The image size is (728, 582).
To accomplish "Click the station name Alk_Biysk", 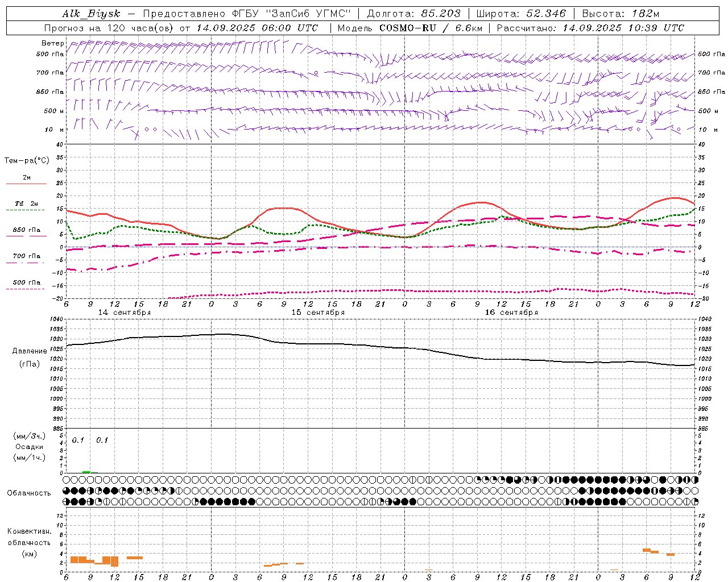I will [91, 14].
